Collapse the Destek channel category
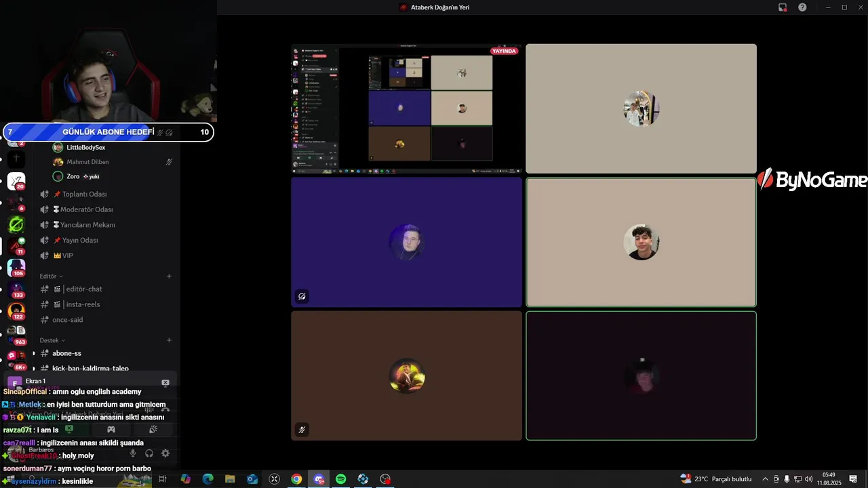Image resolution: width=868 pixels, height=488 pixels. pos(52,340)
